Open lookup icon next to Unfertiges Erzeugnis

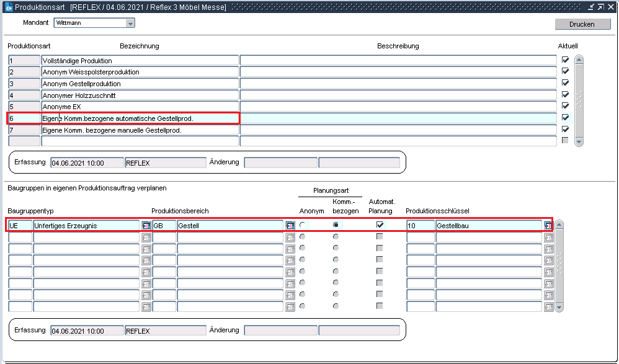[x=146, y=226]
